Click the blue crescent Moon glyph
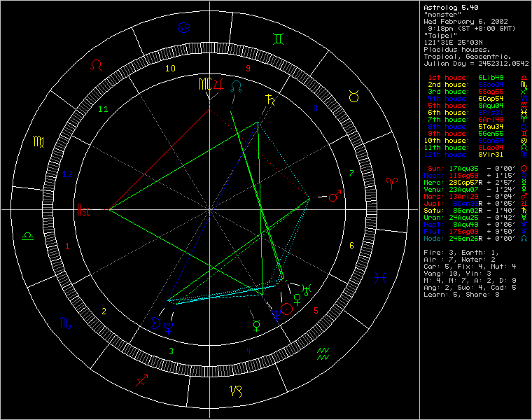Image resolution: width=532 pixels, height=420 pixels. [x=155, y=323]
